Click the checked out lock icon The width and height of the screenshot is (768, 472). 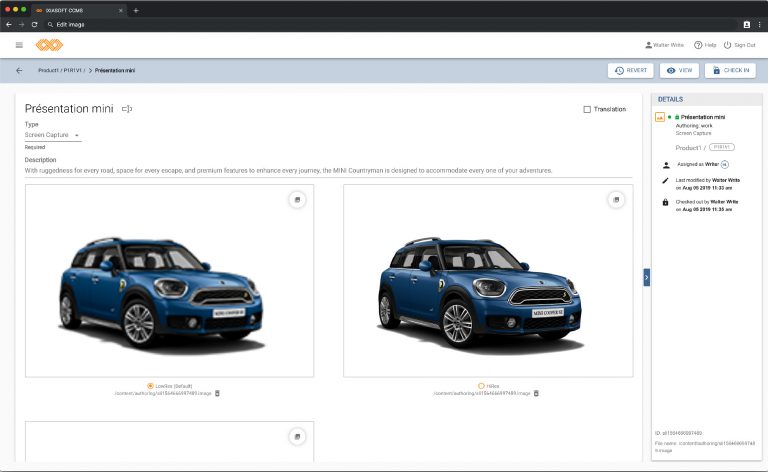(665, 202)
